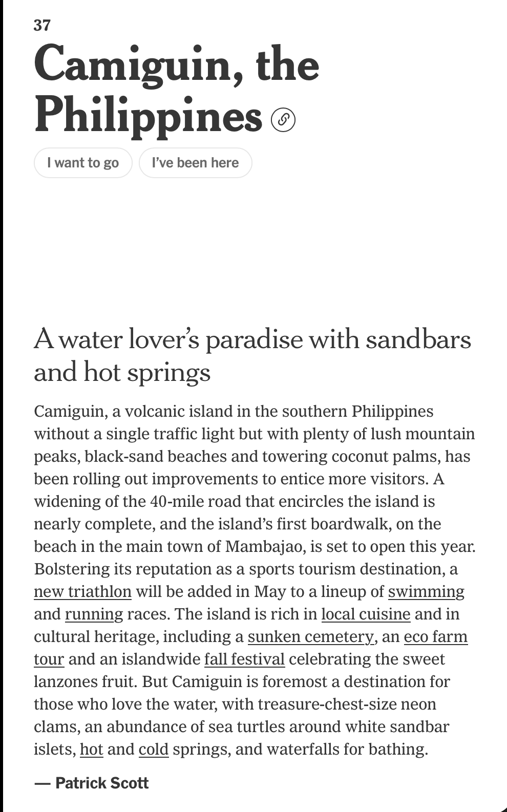Open the "new triathlon" link
This screenshot has height=812, width=507.
pyautogui.click(x=82, y=591)
